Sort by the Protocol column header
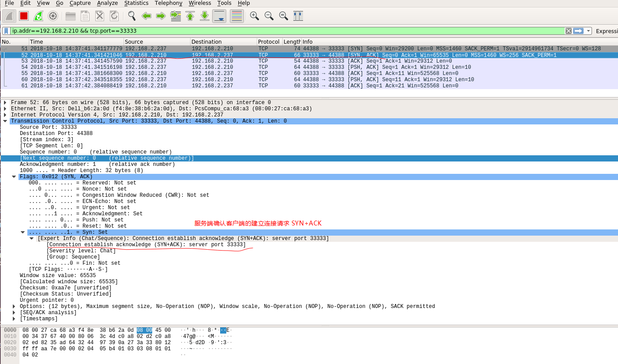The image size is (618, 364). coord(269,41)
